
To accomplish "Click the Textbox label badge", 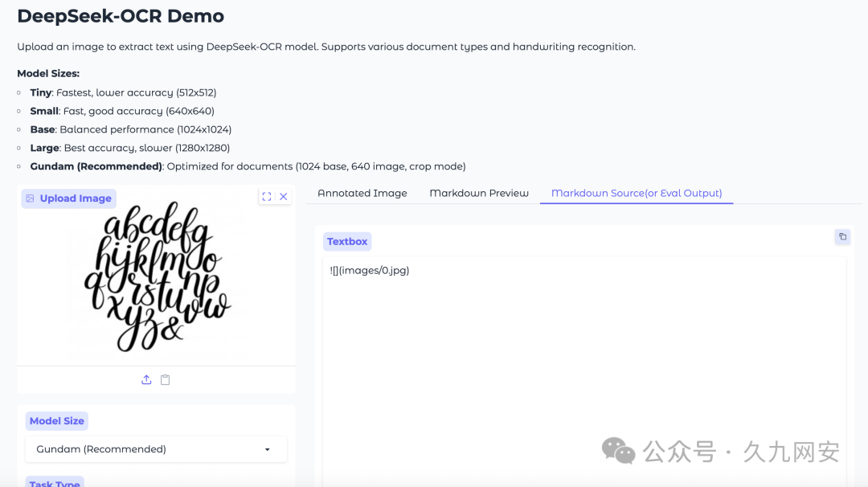I will (346, 241).
